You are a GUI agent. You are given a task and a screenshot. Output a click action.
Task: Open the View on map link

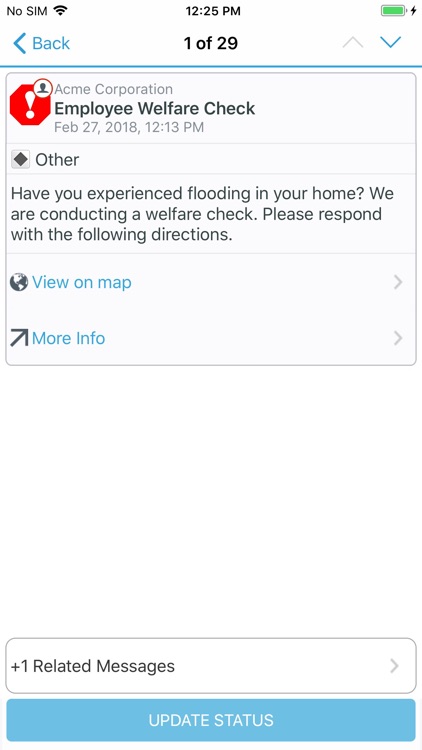[x=82, y=282]
